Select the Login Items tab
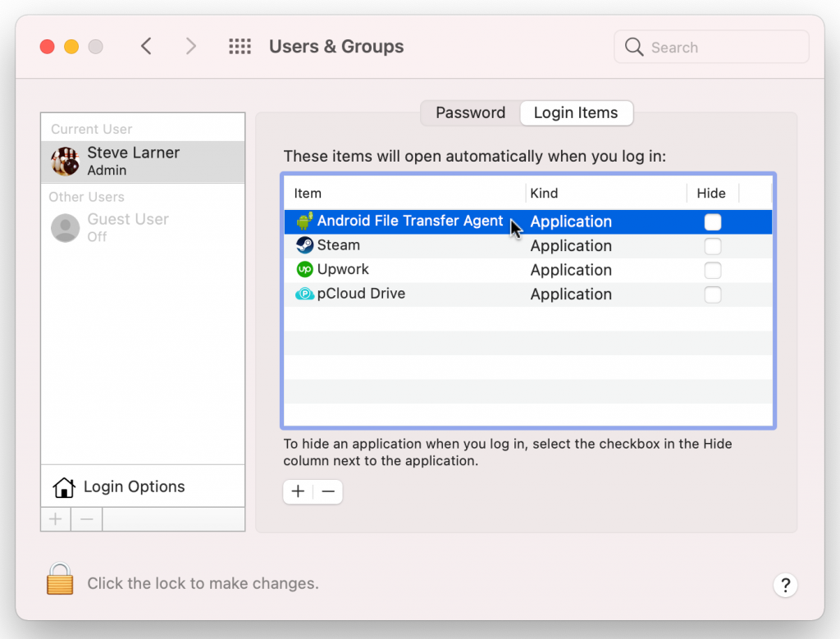This screenshot has height=639, width=840. [x=576, y=112]
